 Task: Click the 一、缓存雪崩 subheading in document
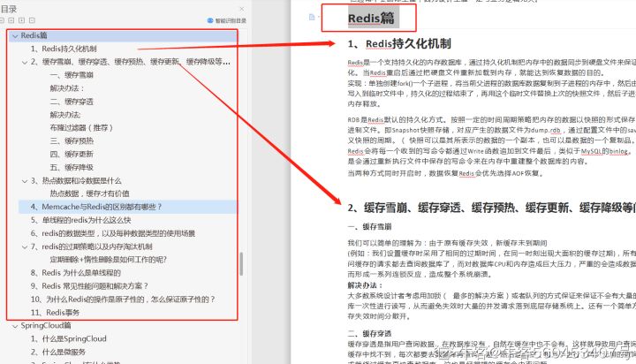tap(369, 226)
